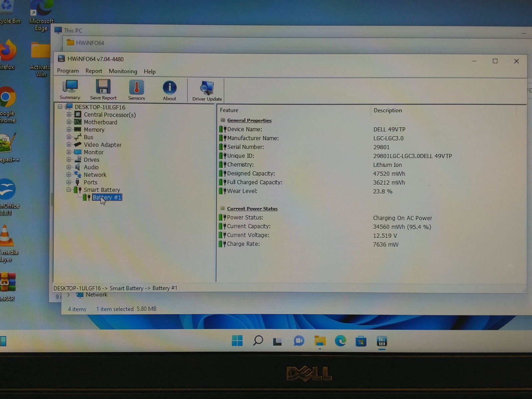
Task: Select the Battery #1 tree item
Action: [107, 198]
